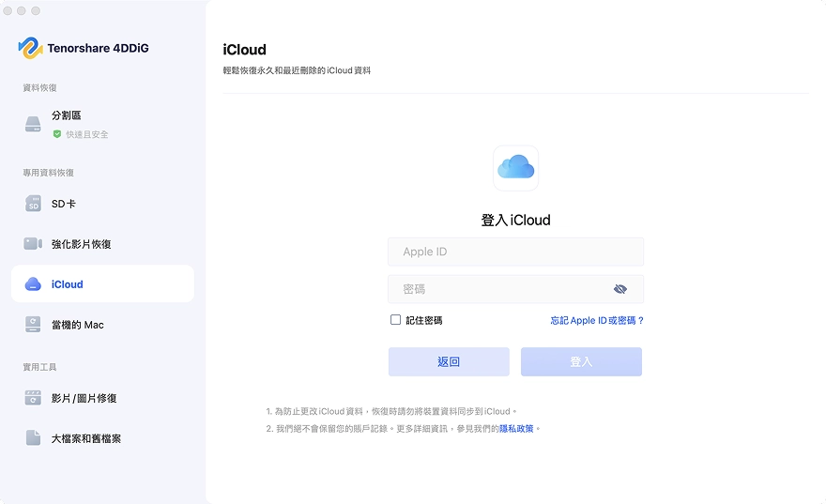Image resolution: width=826 pixels, height=504 pixels.
Task: Select the 當機的 Mac computer icon
Action: click(x=33, y=325)
